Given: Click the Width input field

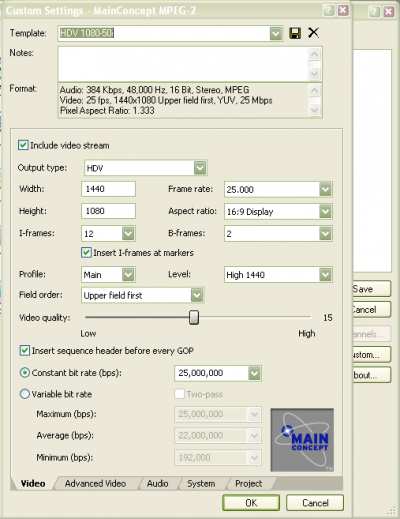Looking at the screenshot, I should [x=108, y=189].
